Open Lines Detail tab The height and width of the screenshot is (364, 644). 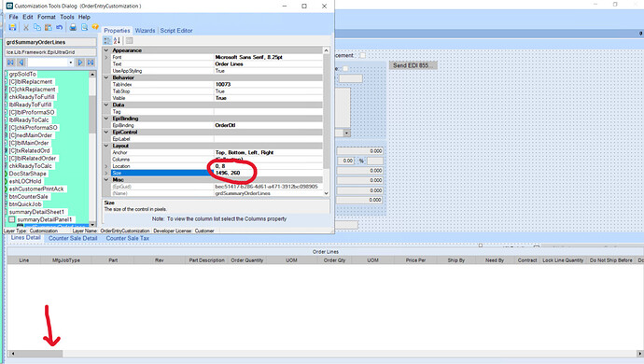tap(25, 238)
